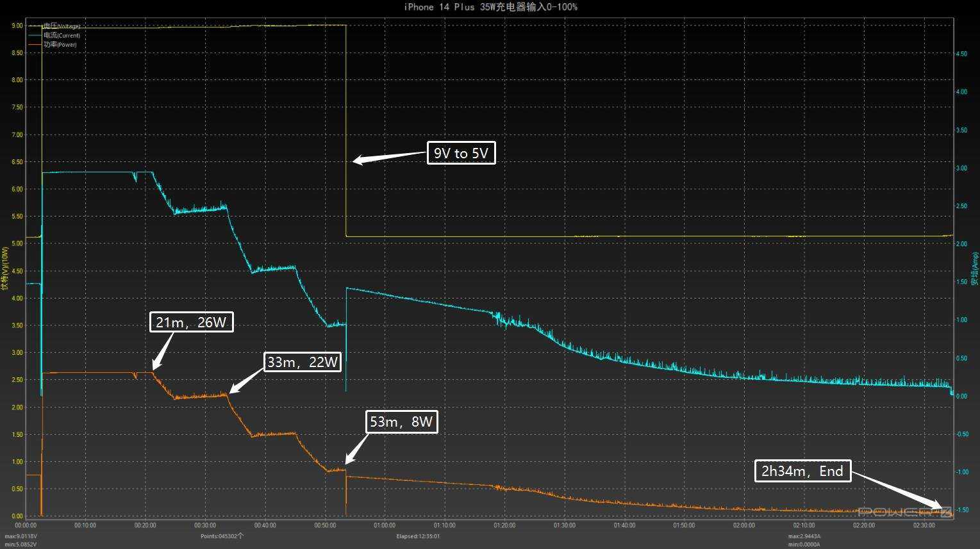Click the 01:40:00 time axis label

click(x=624, y=525)
